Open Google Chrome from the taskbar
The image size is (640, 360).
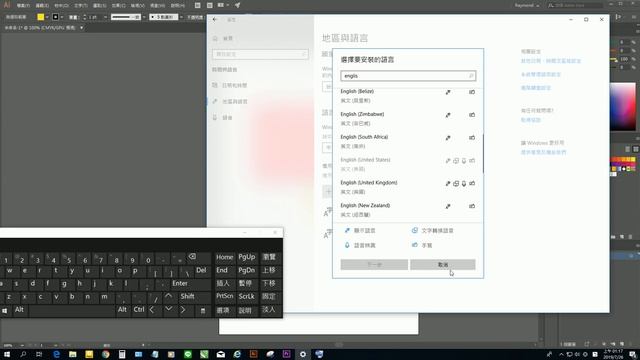click(x=106, y=354)
